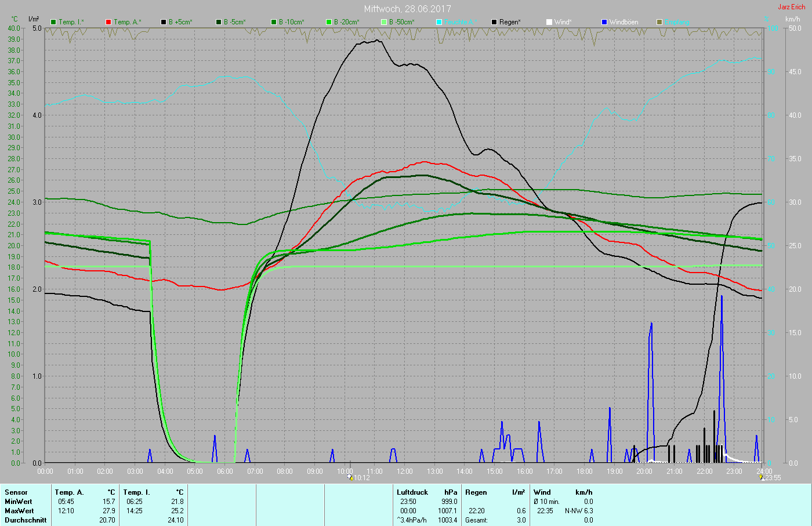The image size is (812, 526).
Task: Click the black B +5cm legend square
Action: (164, 22)
